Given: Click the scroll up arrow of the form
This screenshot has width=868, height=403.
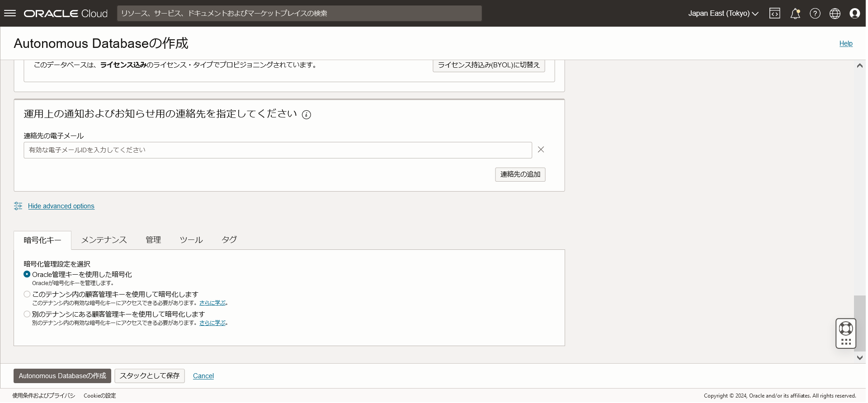Looking at the screenshot, I should coord(860,66).
